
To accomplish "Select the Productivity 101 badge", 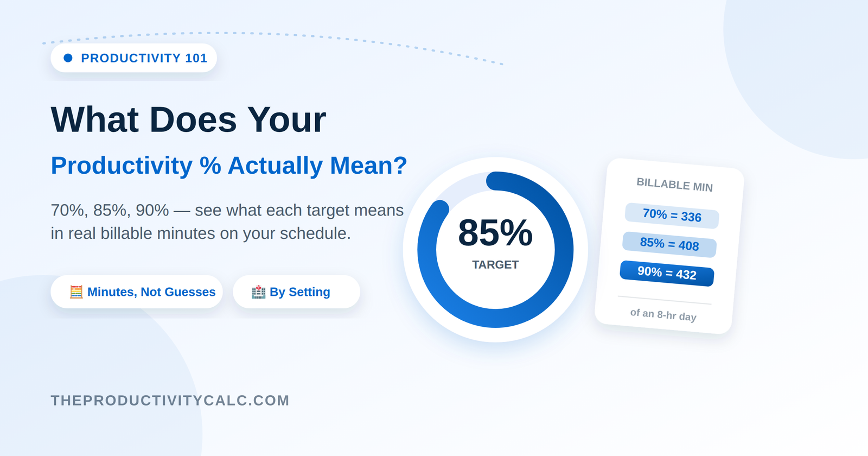I will (134, 58).
